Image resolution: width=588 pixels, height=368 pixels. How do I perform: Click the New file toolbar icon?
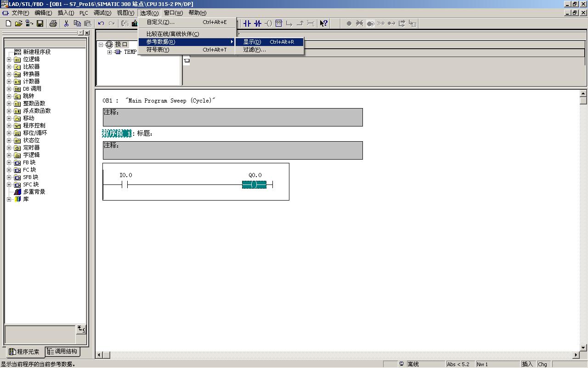pyautogui.click(x=8, y=23)
